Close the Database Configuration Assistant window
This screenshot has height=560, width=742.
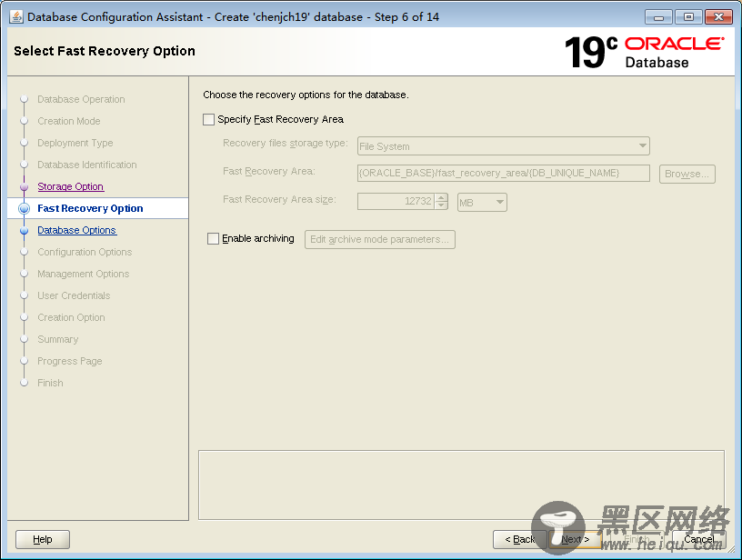pyautogui.click(x=718, y=17)
